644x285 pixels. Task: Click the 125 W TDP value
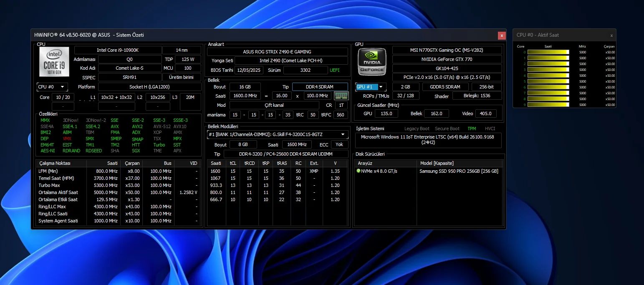188,59
